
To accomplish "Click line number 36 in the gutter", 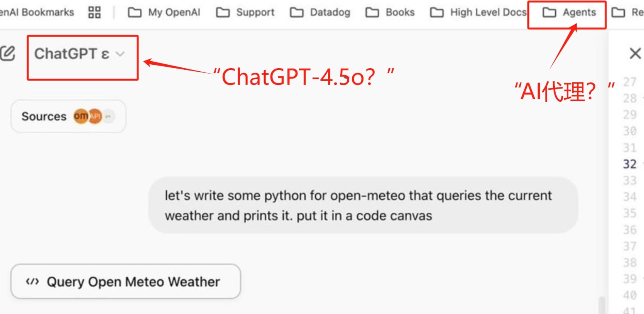I will (x=629, y=230).
